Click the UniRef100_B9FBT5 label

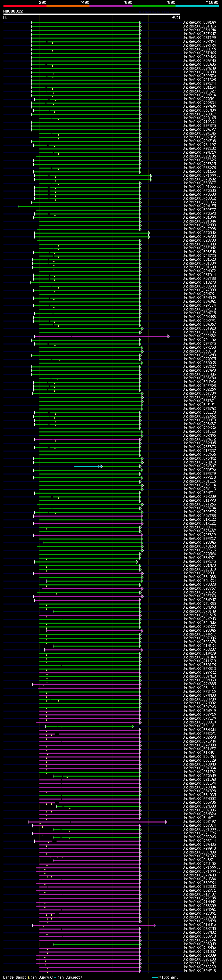pyautogui.click(x=199, y=125)
